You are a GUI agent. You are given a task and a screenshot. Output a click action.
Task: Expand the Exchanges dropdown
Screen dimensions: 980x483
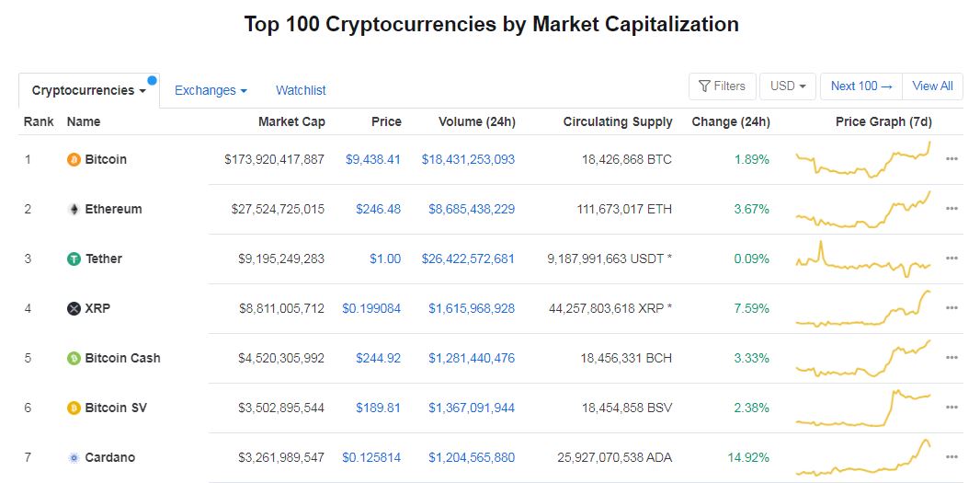(x=211, y=90)
